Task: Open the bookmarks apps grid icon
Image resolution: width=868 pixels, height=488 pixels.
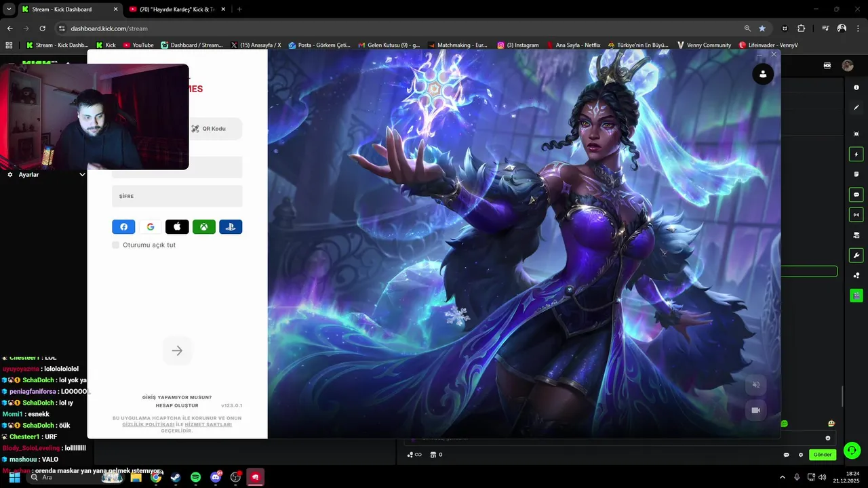Action: click(9, 45)
